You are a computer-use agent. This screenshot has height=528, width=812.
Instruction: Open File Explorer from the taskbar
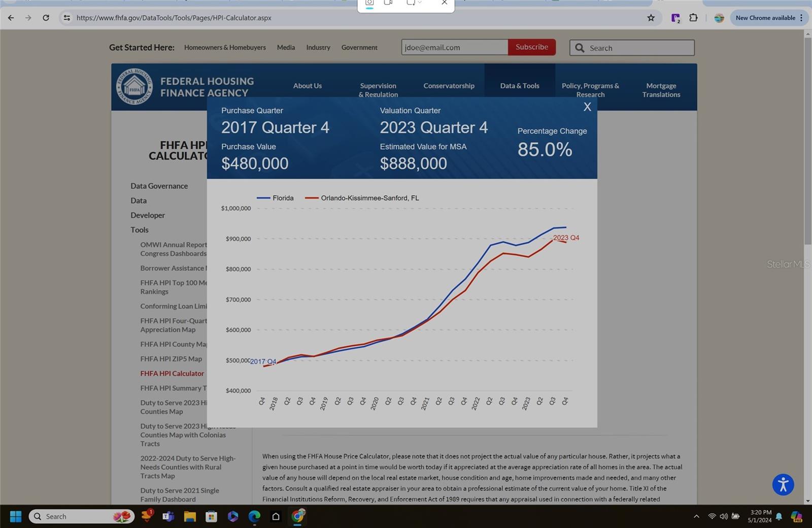pos(190,516)
